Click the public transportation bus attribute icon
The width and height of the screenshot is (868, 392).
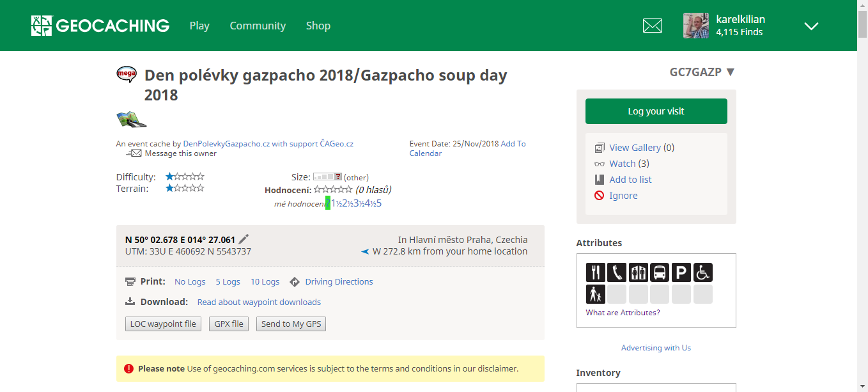point(660,272)
